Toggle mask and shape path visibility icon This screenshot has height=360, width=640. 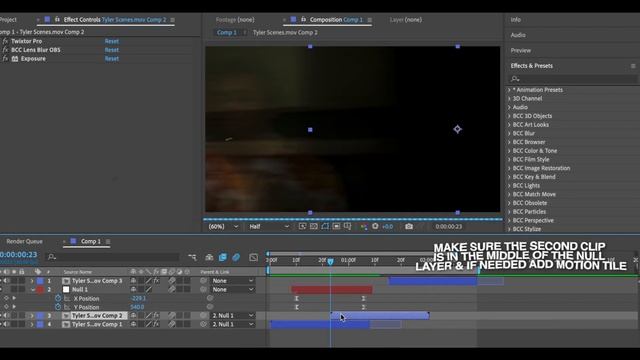(x=325, y=227)
